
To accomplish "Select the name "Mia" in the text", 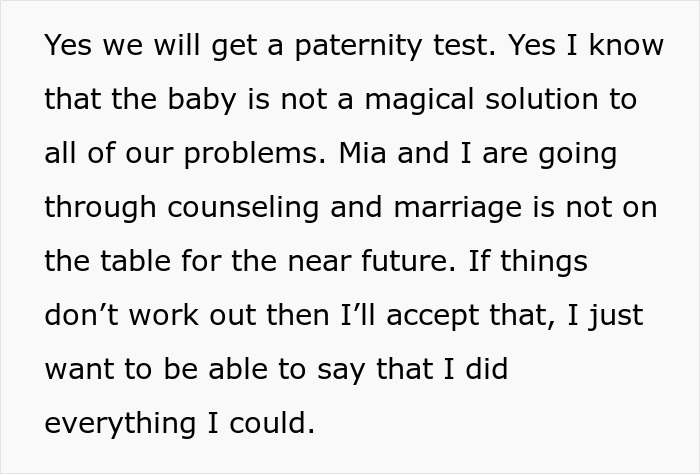I will [362, 155].
